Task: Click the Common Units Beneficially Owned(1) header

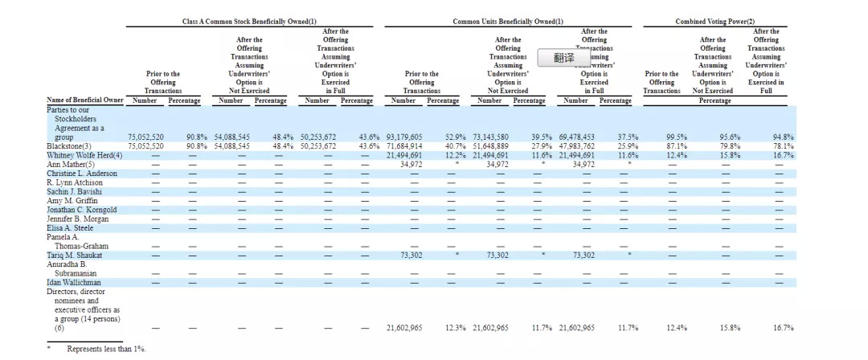Action: tap(508, 22)
